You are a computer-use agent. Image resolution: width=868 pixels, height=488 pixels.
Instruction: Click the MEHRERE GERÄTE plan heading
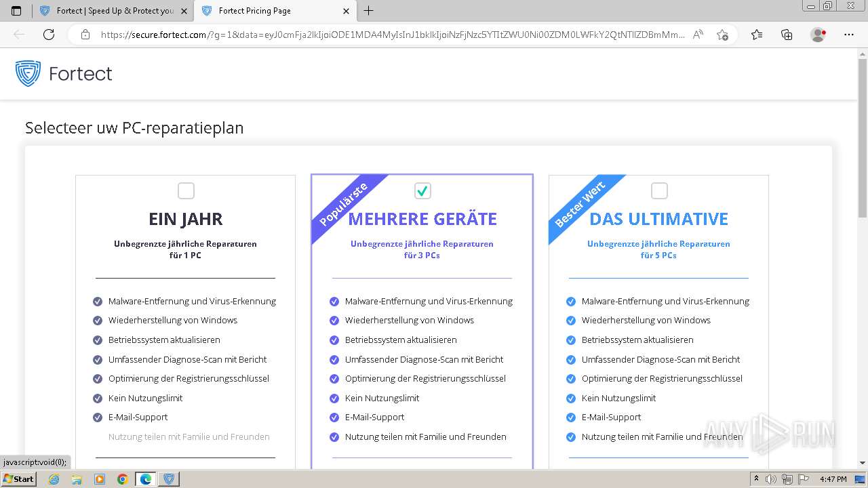[x=422, y=219]
